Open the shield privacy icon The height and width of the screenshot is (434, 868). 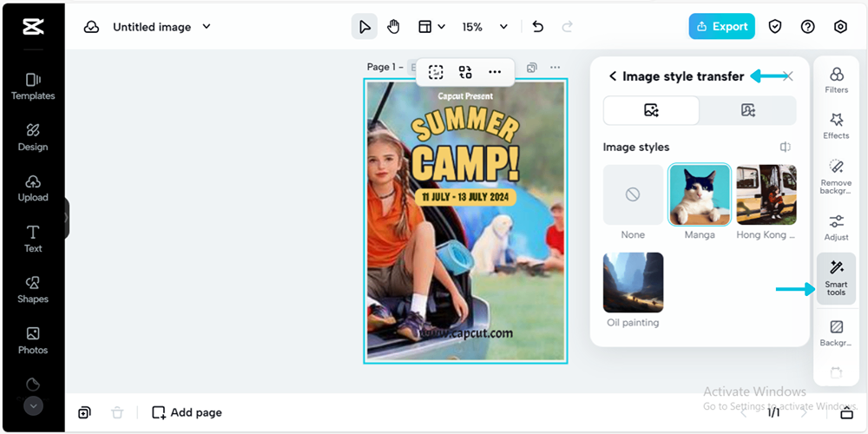[x=775, y=27]
